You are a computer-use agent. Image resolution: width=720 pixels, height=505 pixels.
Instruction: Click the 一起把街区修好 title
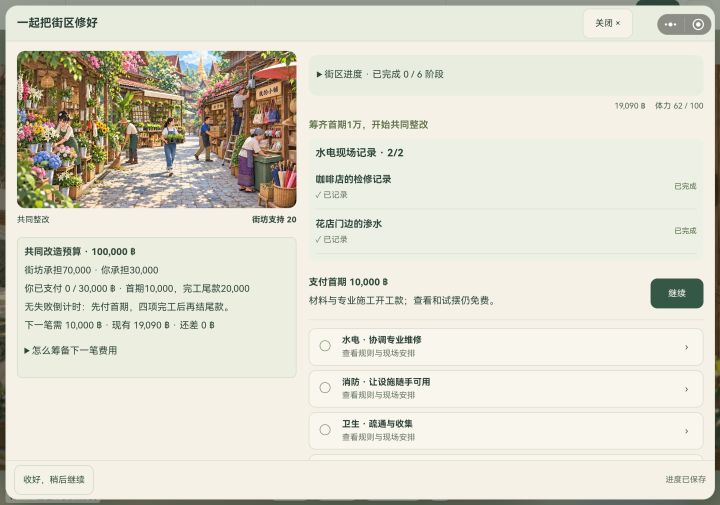57,23
